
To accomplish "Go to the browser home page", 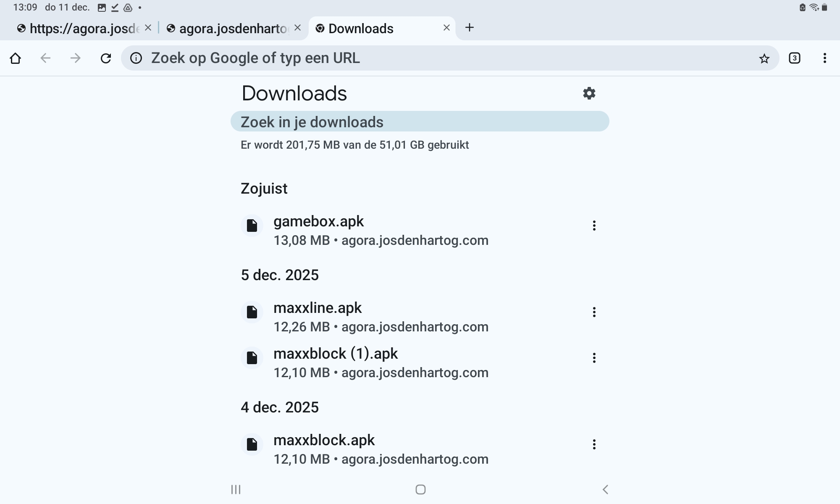I will pos(16,58).
